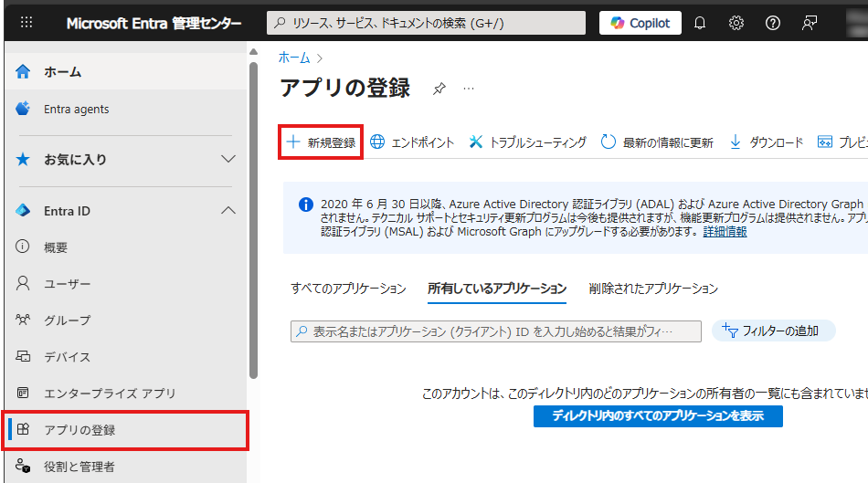Refresh with 最新の情報に更新
The height and width of the screenshot is (483, 868).
coord(657,142)
